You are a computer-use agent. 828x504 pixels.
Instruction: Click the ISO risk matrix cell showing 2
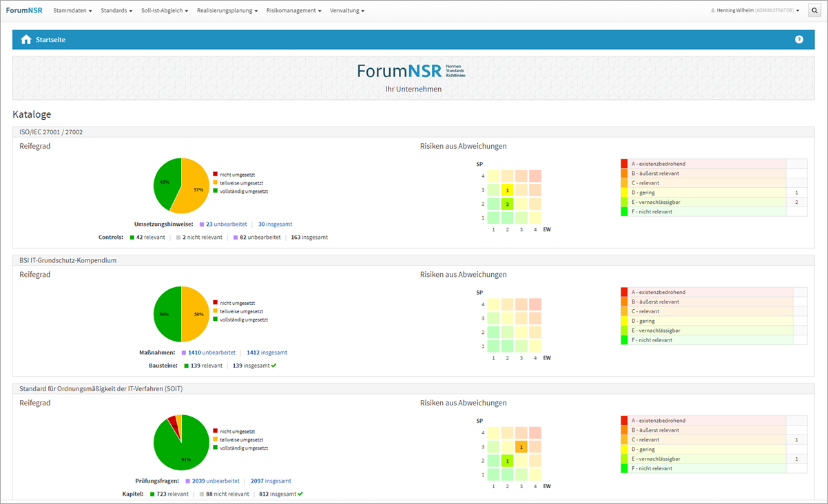click(508, 204)
